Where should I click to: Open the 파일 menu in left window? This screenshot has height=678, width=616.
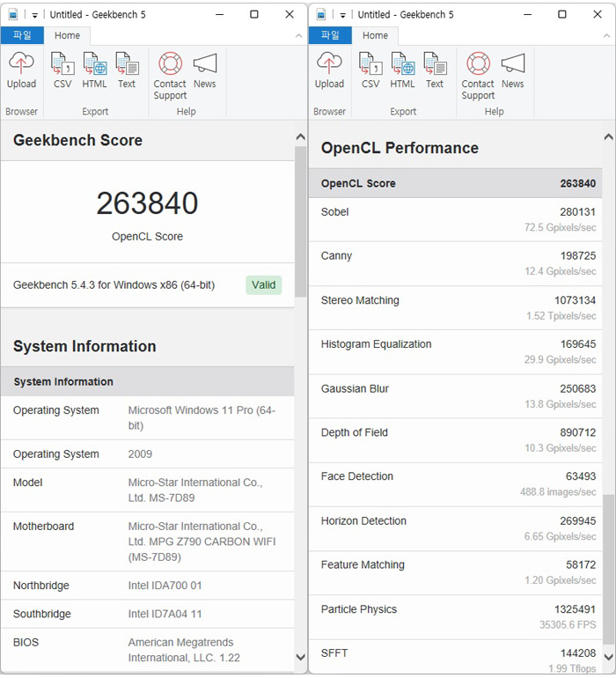[22, 35]
